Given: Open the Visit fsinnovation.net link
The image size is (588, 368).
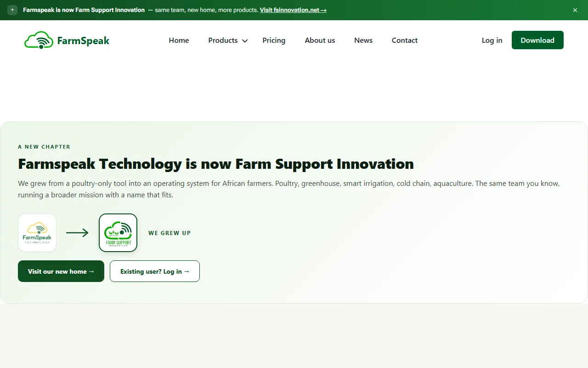Looking at the screenshot, I should (x=293, y=10).
